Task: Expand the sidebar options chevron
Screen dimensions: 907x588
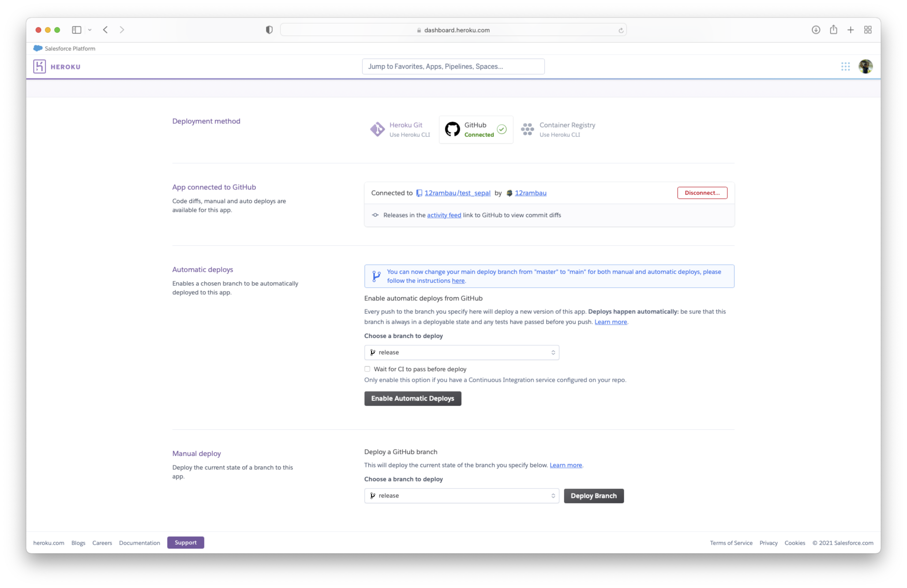Action: 89,30
